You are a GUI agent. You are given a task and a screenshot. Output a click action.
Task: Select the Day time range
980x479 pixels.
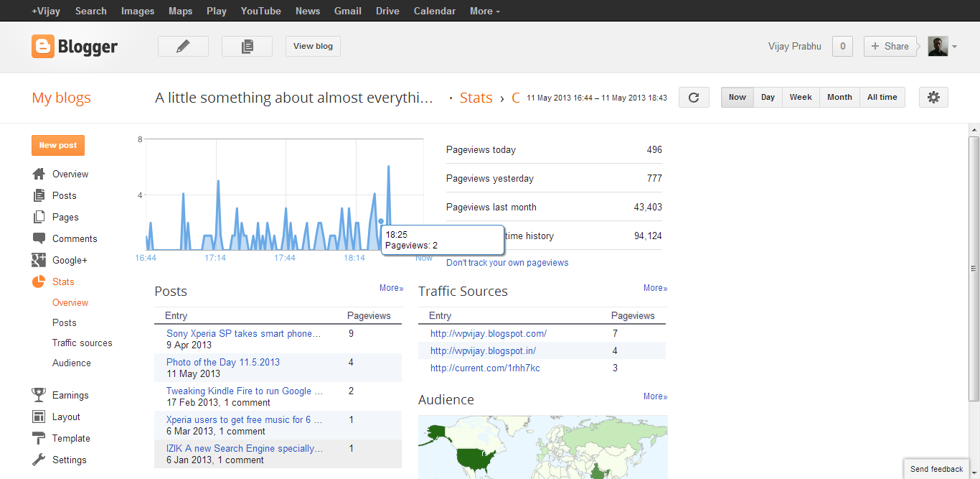click(768, 98)
